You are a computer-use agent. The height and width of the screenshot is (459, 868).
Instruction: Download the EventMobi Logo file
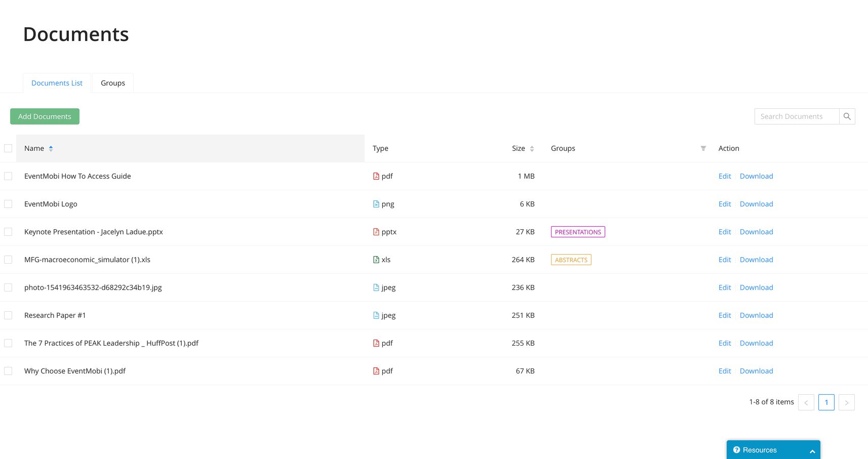(x=757, y=204)
